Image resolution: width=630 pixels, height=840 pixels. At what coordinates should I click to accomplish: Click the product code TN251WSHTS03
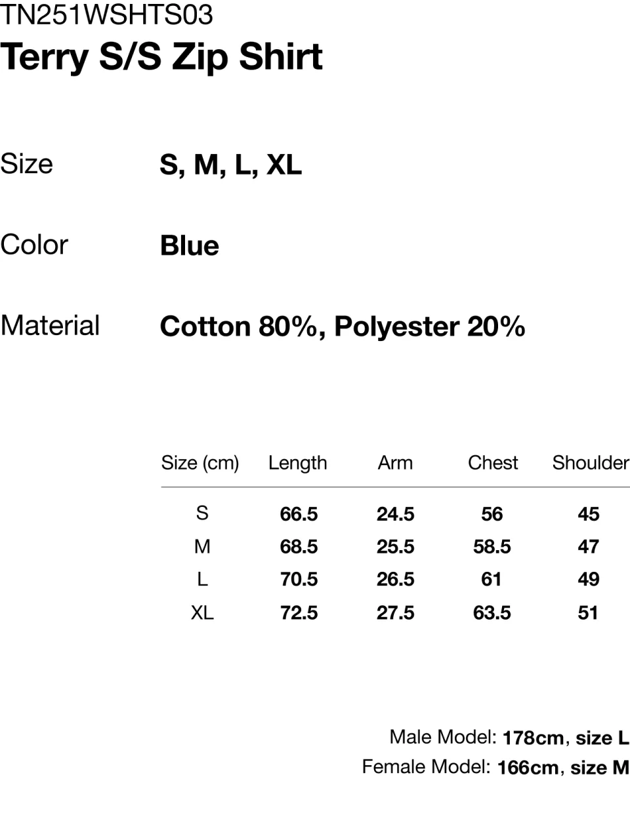[x=107, y=14]
